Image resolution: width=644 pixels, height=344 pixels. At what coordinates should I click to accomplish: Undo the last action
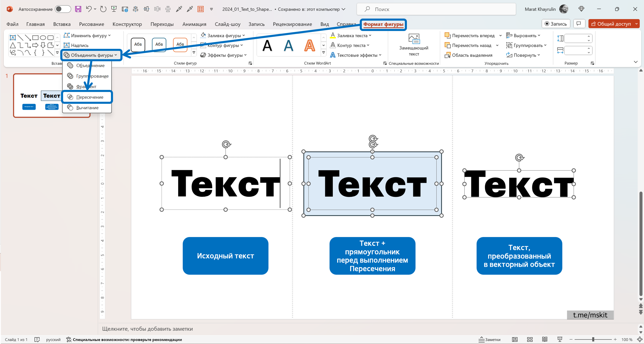pos(89,9)
